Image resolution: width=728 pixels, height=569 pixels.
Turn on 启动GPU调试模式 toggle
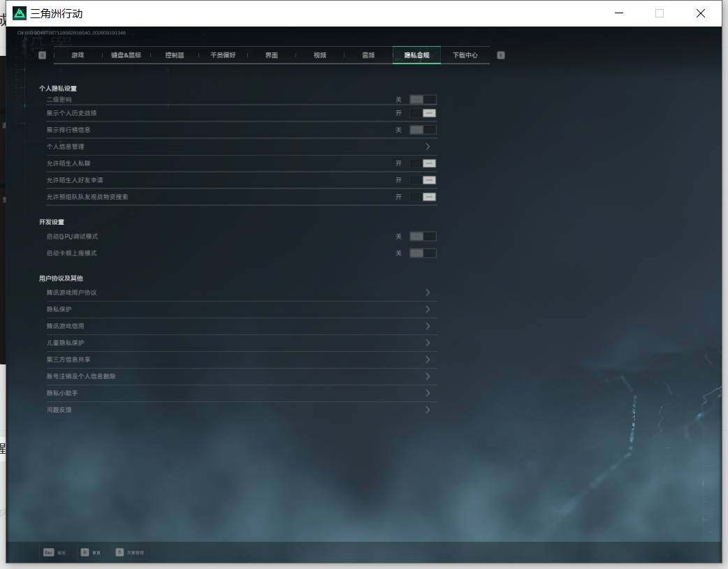[423, 236]
